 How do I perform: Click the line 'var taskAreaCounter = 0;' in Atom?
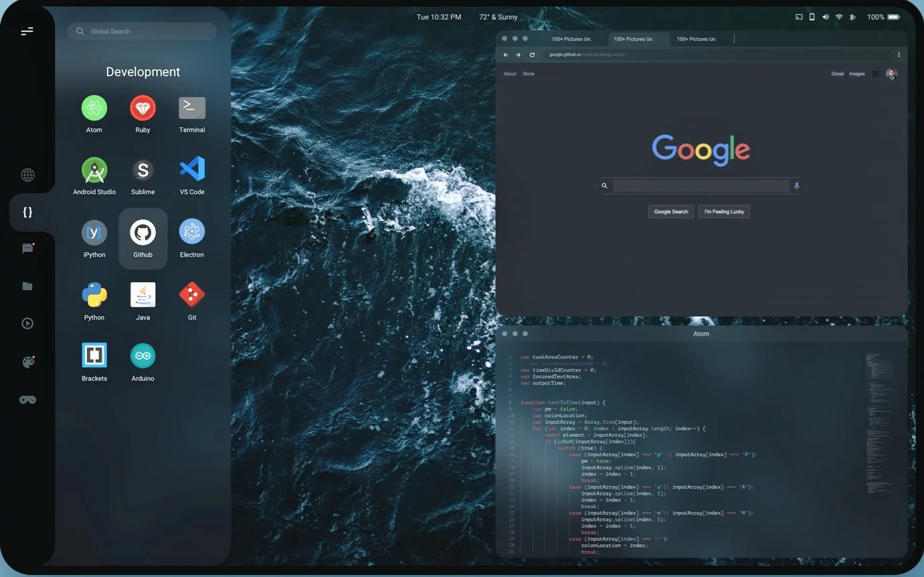coord(557,357)
